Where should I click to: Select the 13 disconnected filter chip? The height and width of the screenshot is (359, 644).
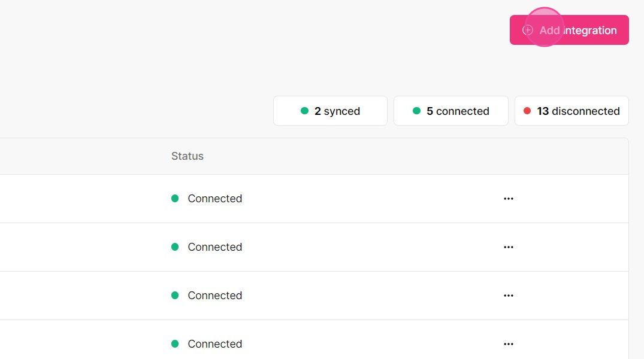click(572, 111)
